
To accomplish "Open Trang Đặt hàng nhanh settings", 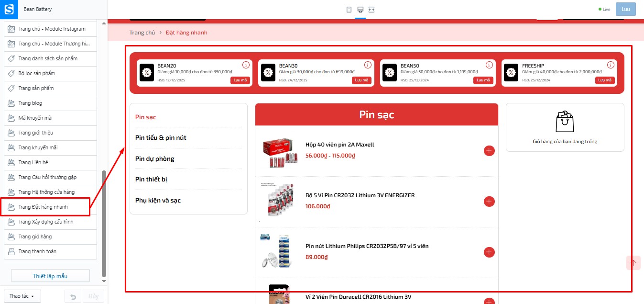I will [x=50, y=207].
